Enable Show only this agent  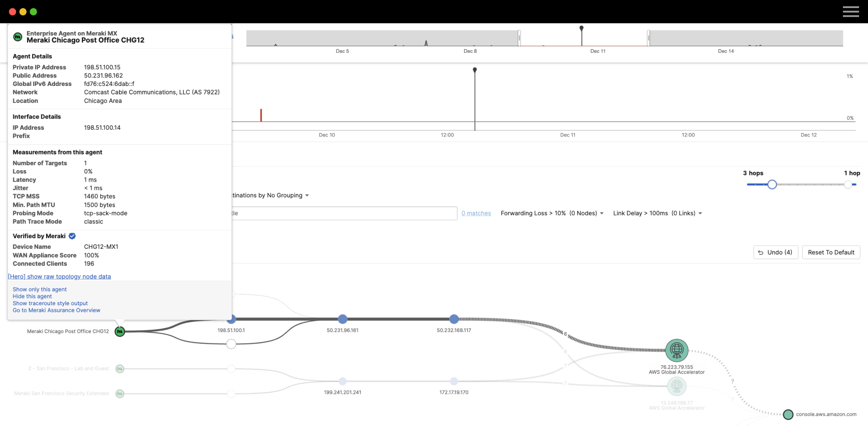39,289
